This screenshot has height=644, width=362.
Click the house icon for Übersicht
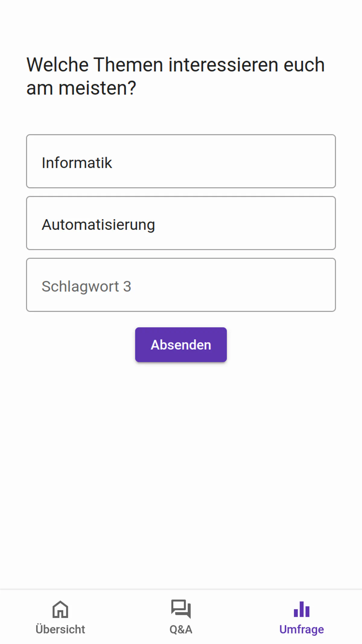click(60, 609)
